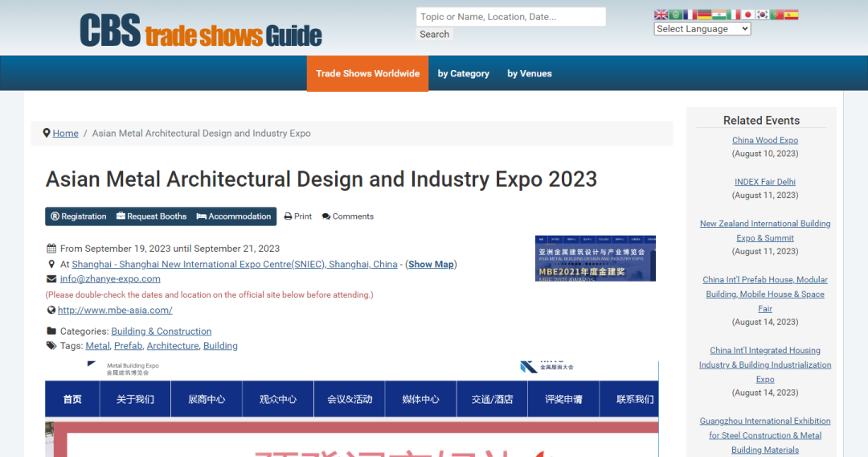
Task: Open 评奖申请 menu item
Action: click(x=563, y=399)
